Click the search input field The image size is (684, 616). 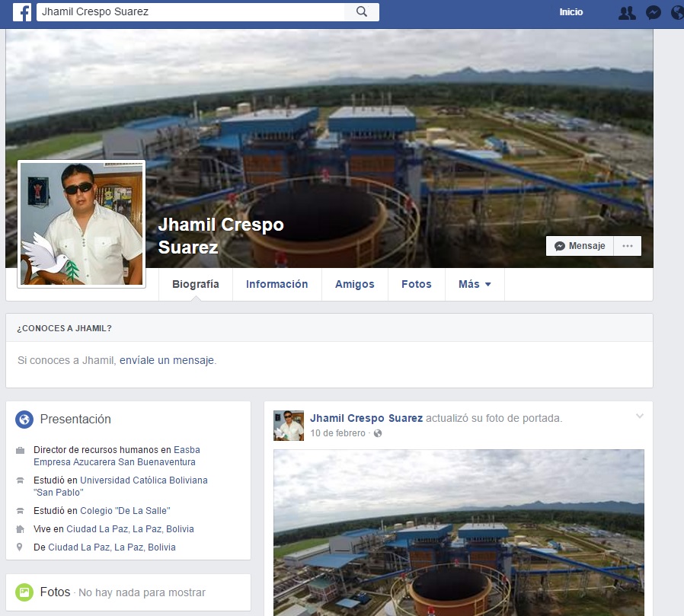(x=190, y=11)
